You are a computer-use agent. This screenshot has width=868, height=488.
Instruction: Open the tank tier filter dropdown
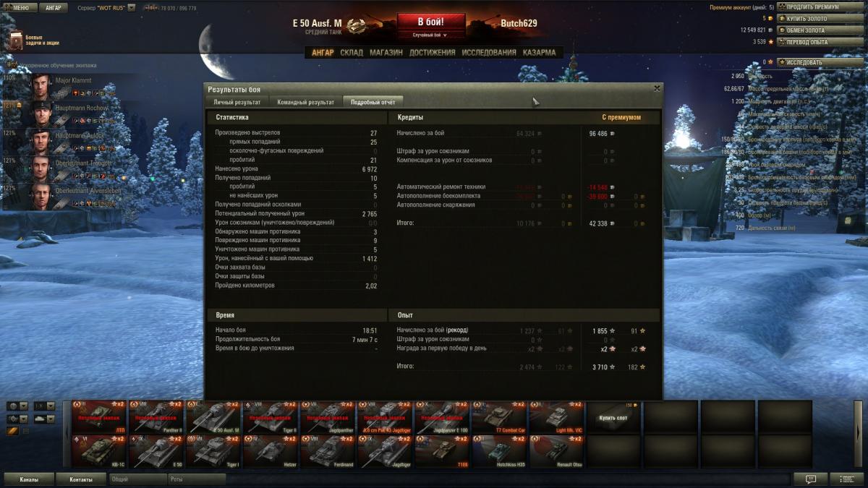tap(43, 406)
